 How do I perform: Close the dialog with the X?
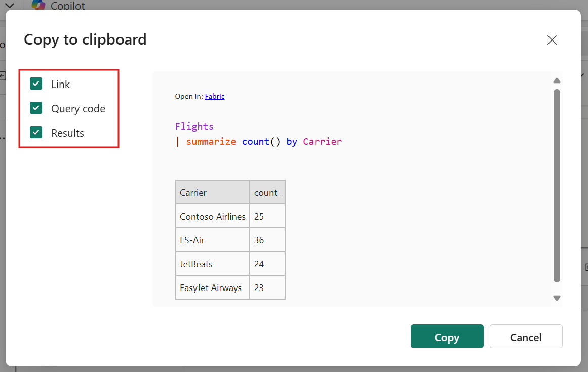click(552, 40)
